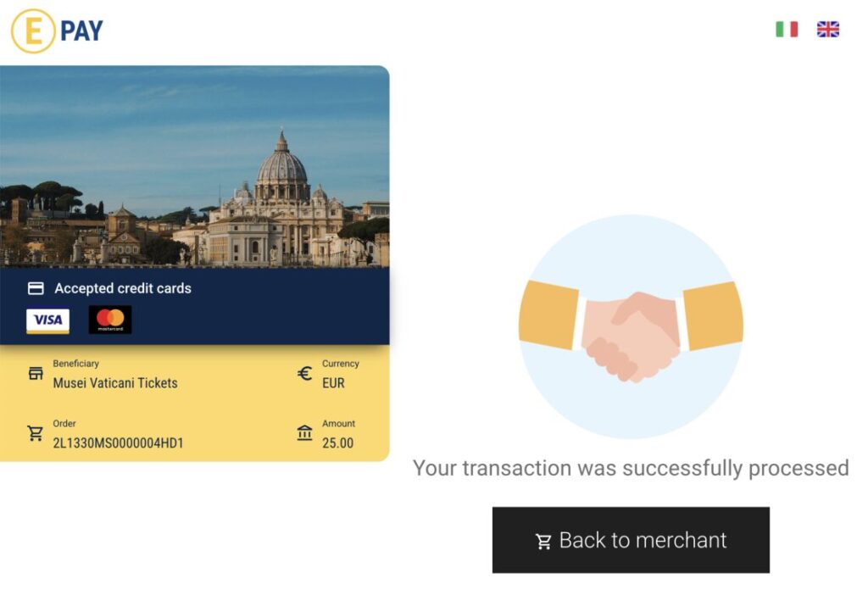This screenshot has height=590, width=868.
Task: Click the Accepted credit cards heading
Action: 123,288
